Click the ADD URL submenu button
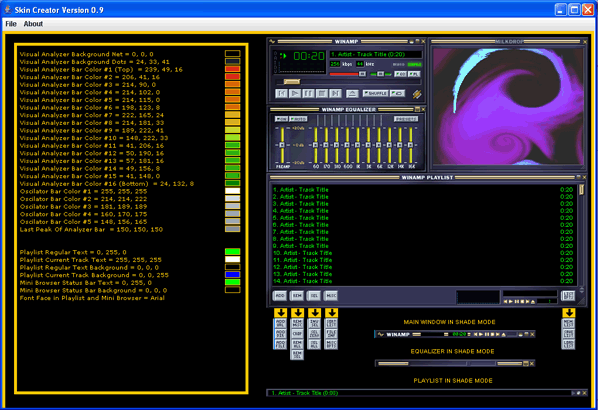This screenshot has height=410, width=598. [x=280, y=323]
